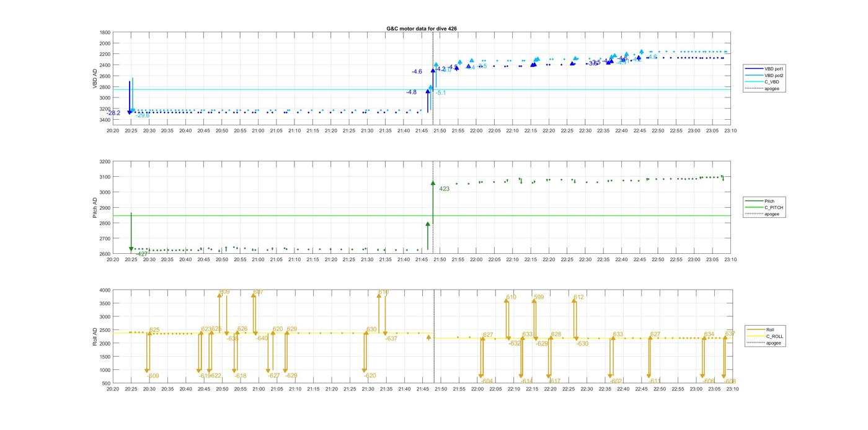Click the "612" roll data label
Screen dimensions: 868x430
coord(579,297)
